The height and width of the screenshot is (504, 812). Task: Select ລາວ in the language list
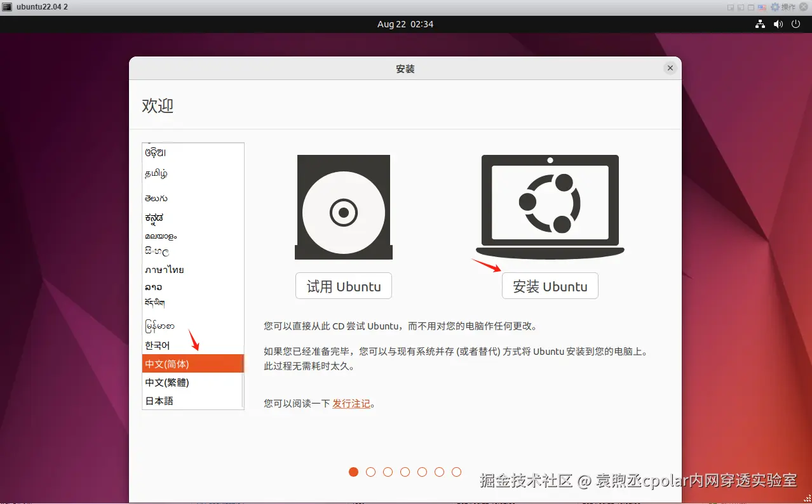[x=193, y=287]
